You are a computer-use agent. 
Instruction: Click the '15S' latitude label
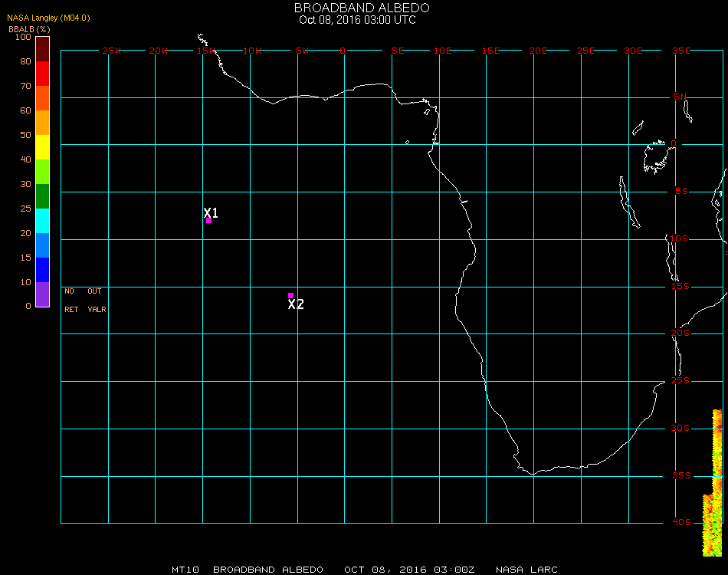tap(680, 286)
